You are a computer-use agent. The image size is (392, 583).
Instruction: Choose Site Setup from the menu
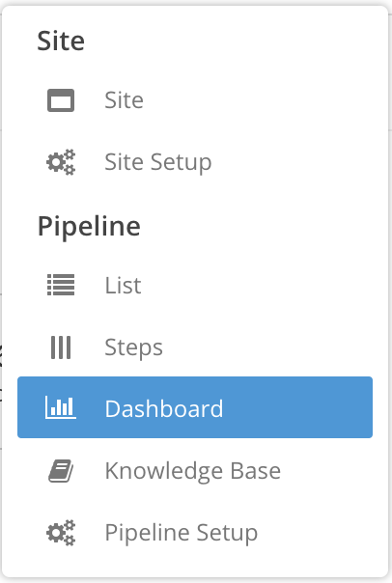(158, 162)
